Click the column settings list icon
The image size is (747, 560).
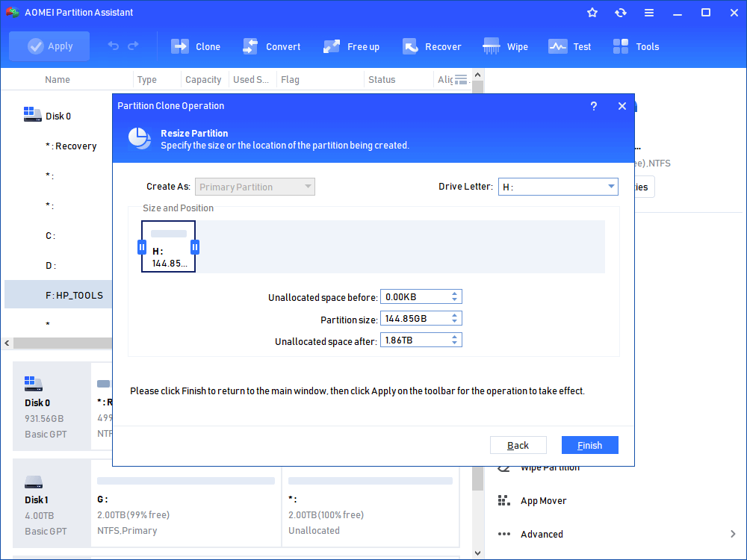pos(461,80)
